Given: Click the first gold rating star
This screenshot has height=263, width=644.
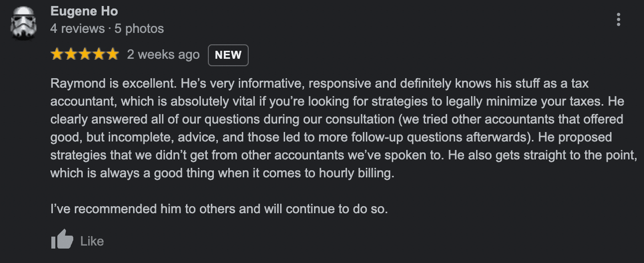Looking at the screenshot, I should (x=57, y=54).
